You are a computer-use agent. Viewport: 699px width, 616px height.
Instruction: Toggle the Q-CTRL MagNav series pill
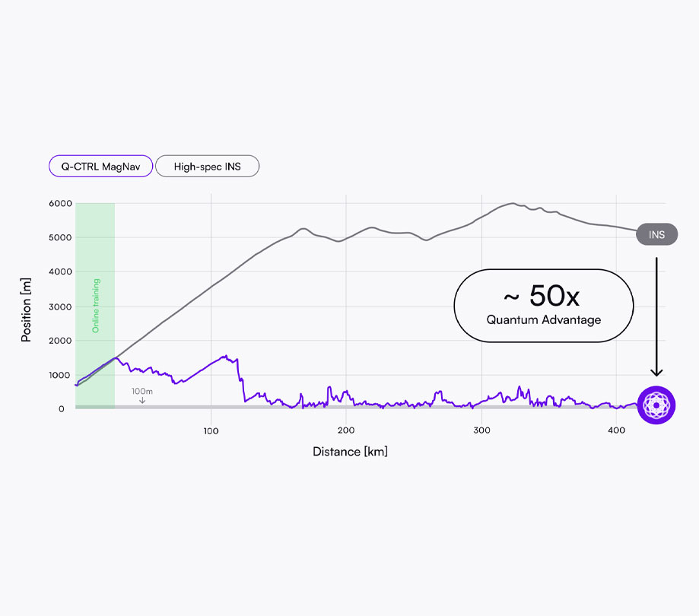point(100,167)
